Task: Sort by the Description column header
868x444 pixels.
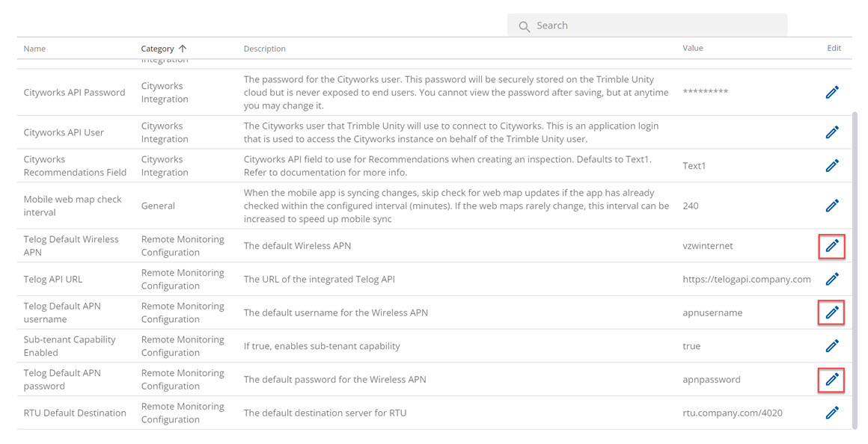Action: pos(265,49)
